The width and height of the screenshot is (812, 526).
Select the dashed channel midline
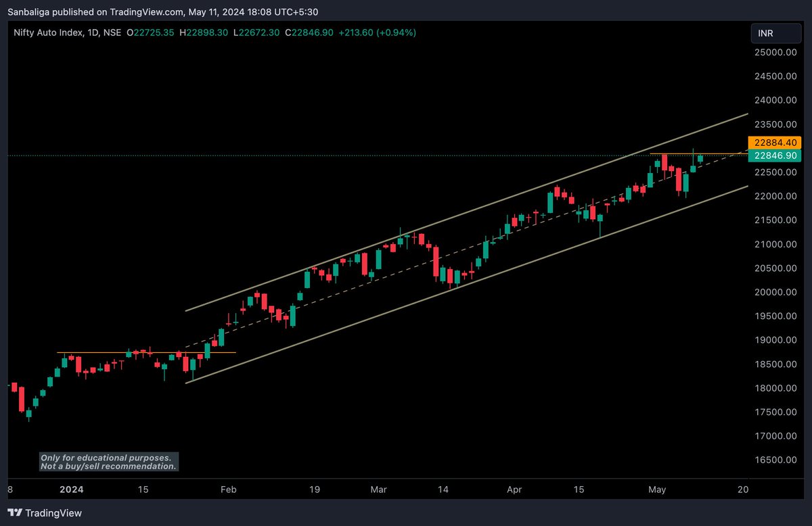(467, 247)
